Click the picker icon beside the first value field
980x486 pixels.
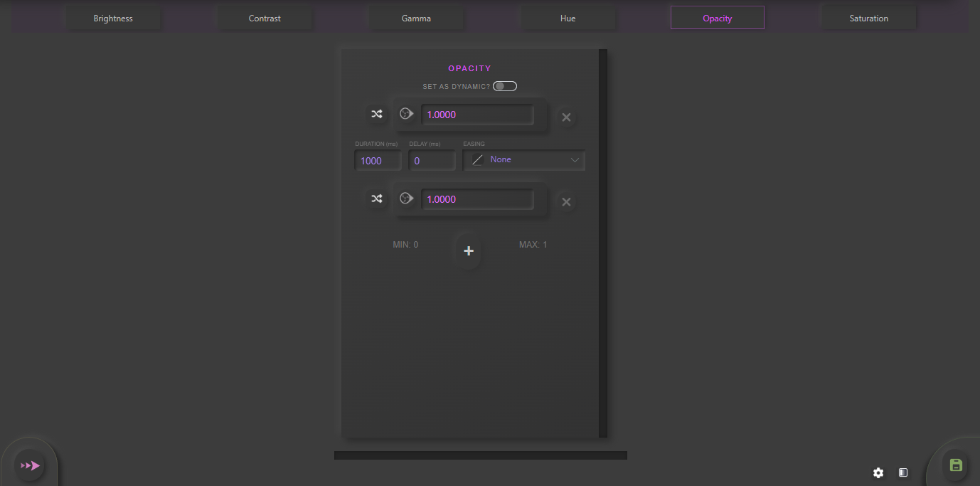406,113
